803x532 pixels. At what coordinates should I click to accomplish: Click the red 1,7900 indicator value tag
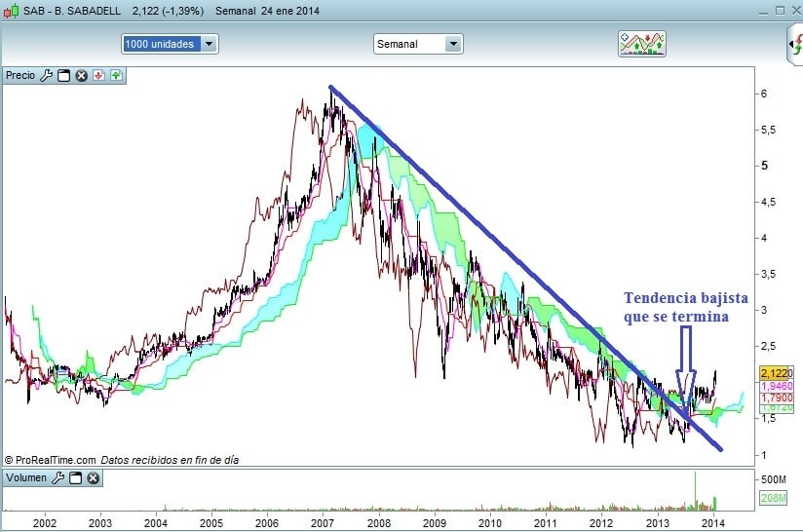coord(777,398)
